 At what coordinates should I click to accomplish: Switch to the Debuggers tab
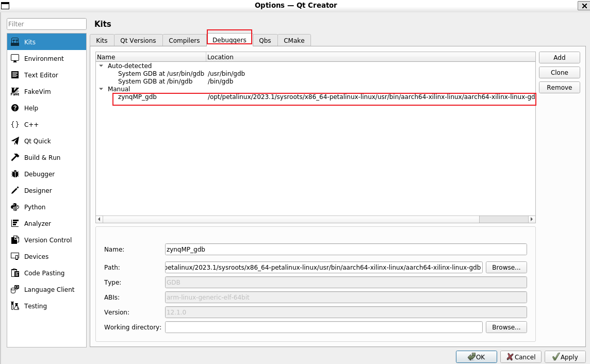pyautogui.click(x=229, y=40)
